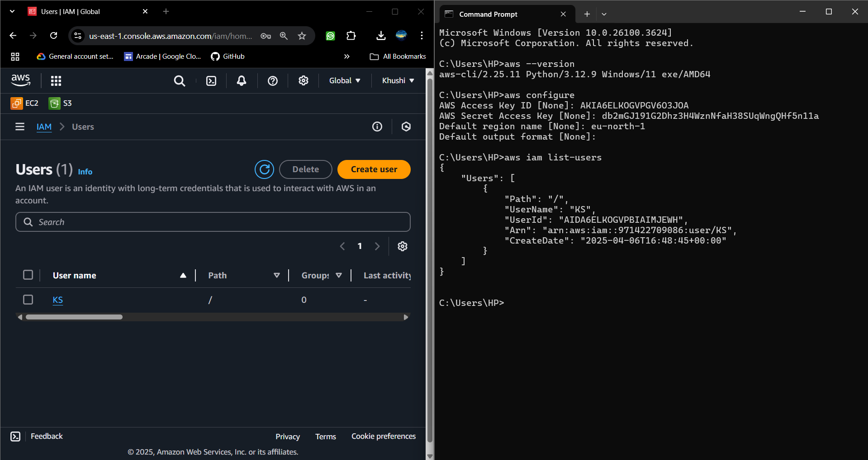The height and width of the screenshot is (460, 868).
Task: Open the IAM side navigation hamburger menu
Action: (x=20, y=127)
